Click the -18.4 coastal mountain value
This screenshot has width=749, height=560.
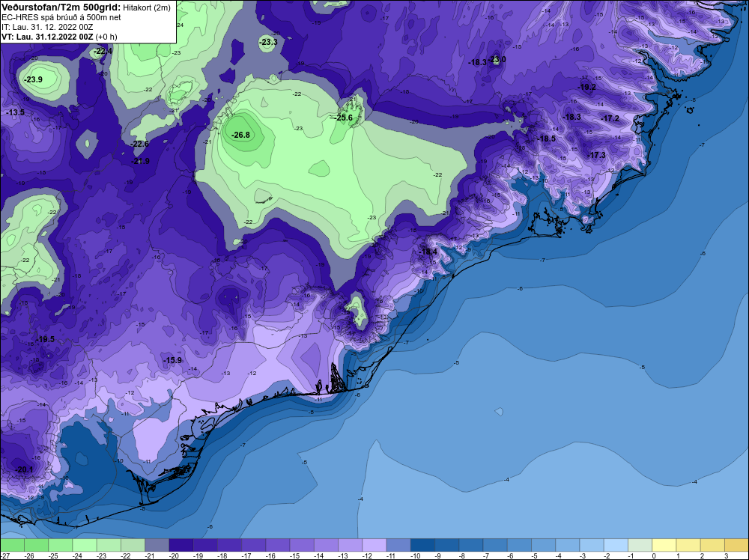(428, 252)
